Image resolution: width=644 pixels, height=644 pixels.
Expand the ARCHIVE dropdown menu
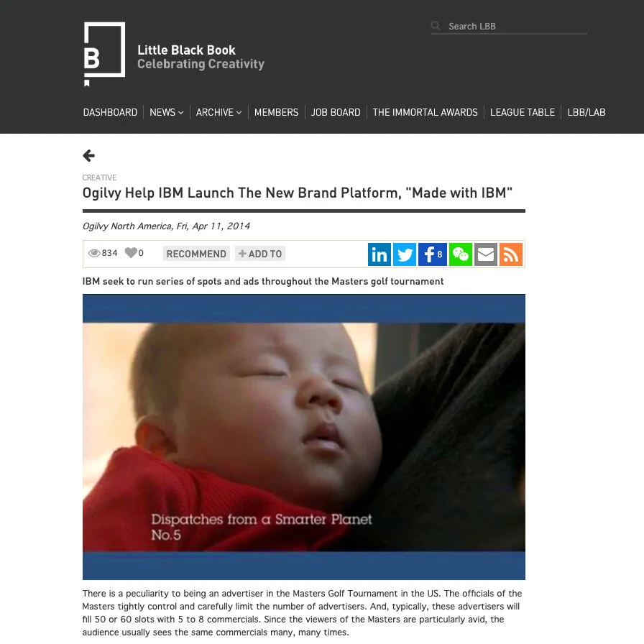click(x=218, y=112)
